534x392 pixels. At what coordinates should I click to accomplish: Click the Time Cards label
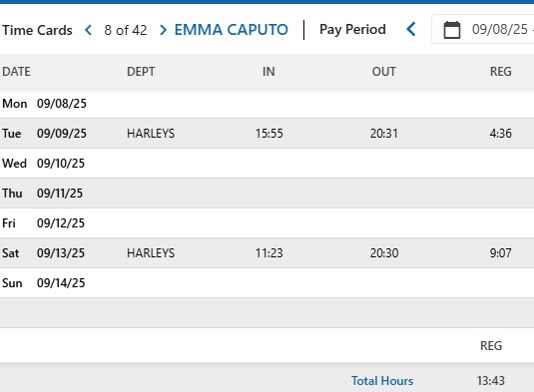[37, 30]
